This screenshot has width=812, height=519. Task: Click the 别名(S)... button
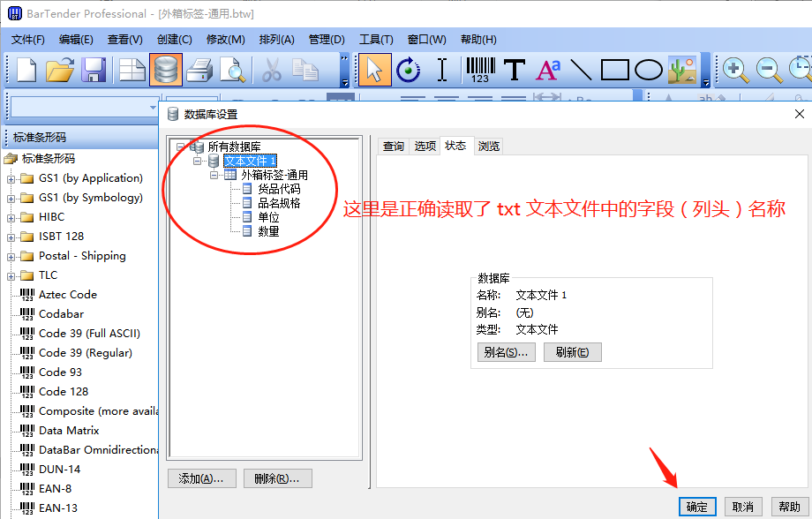506,352
